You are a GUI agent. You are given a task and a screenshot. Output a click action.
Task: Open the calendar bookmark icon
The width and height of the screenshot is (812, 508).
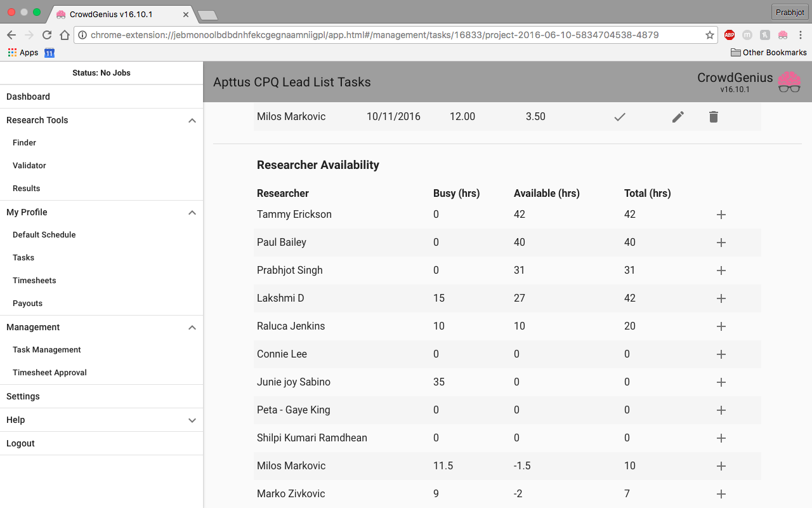click(x=49, y=53)
